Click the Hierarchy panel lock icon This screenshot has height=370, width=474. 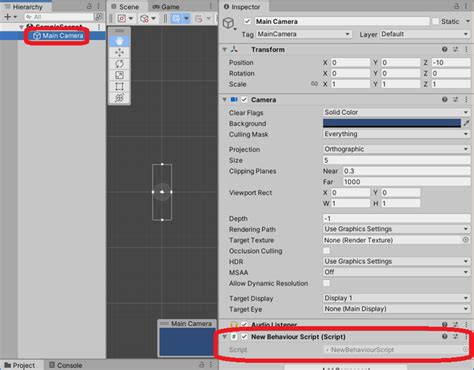(x=89, y=6)
